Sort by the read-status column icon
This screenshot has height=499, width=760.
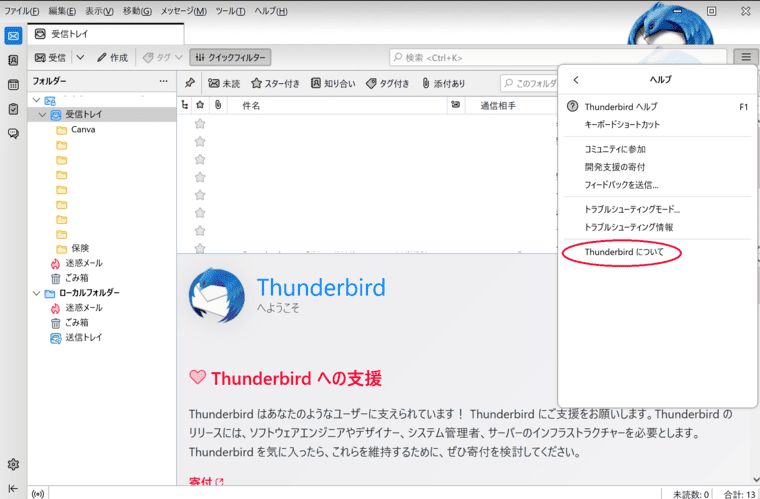click(455, 105)
